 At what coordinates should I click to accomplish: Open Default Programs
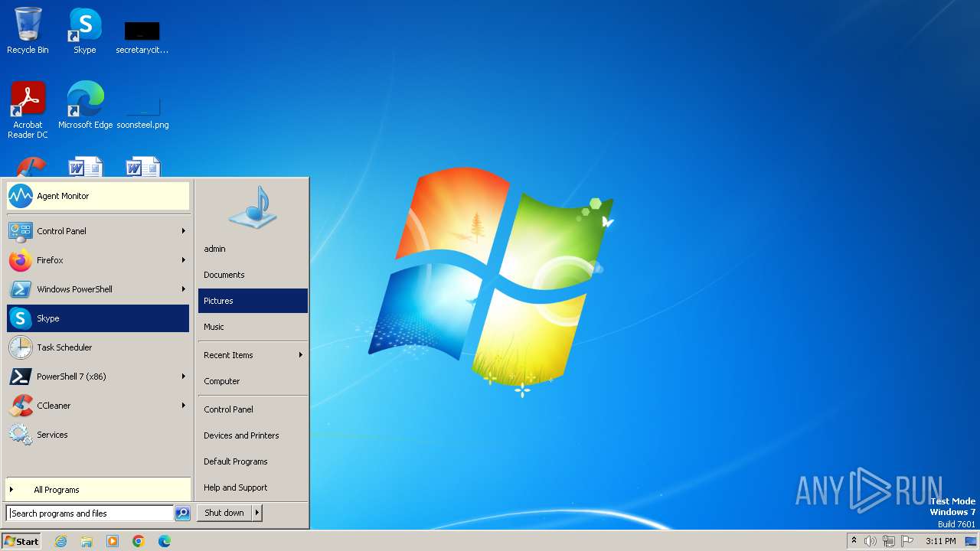point(253,461)
